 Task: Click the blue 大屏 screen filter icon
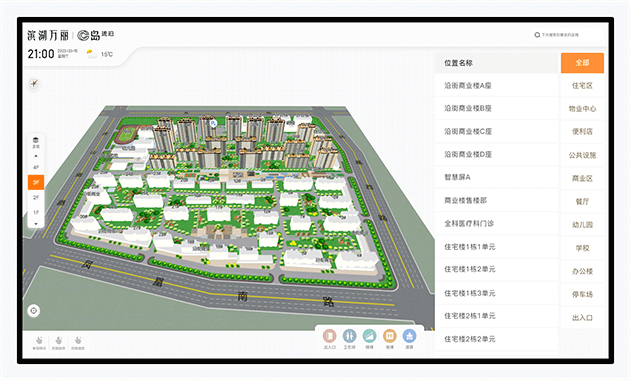coord(409,336)
